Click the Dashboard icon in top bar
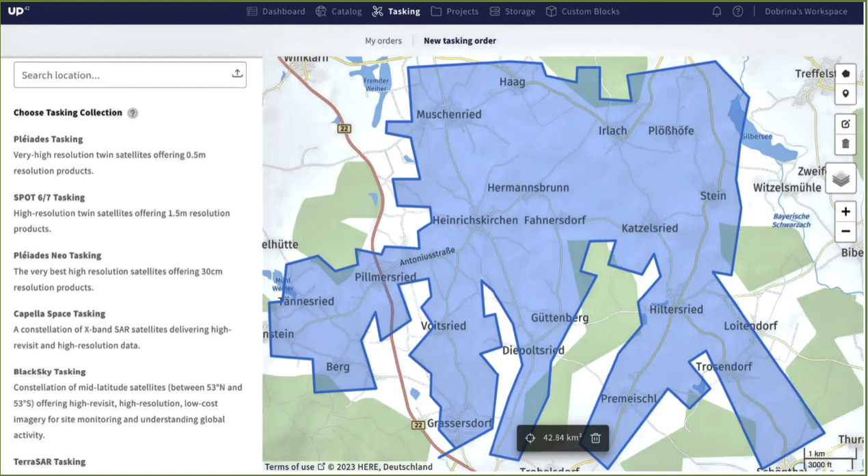Screen dimensions: 868x476 (252, 12)
